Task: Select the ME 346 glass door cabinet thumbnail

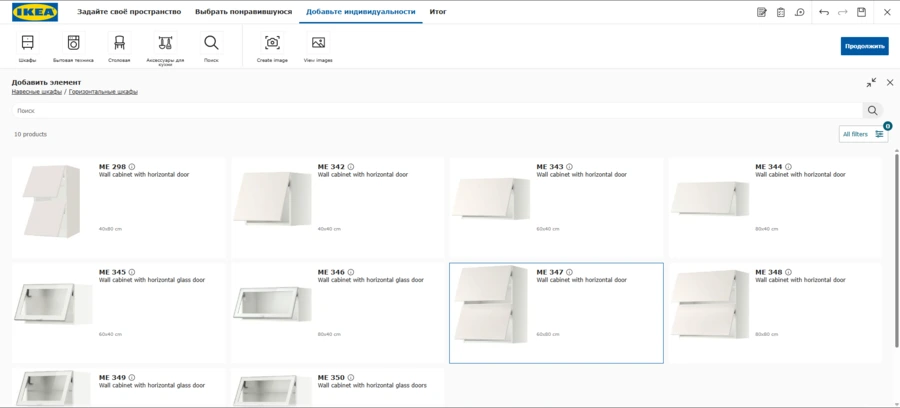Action: (272, 304)
